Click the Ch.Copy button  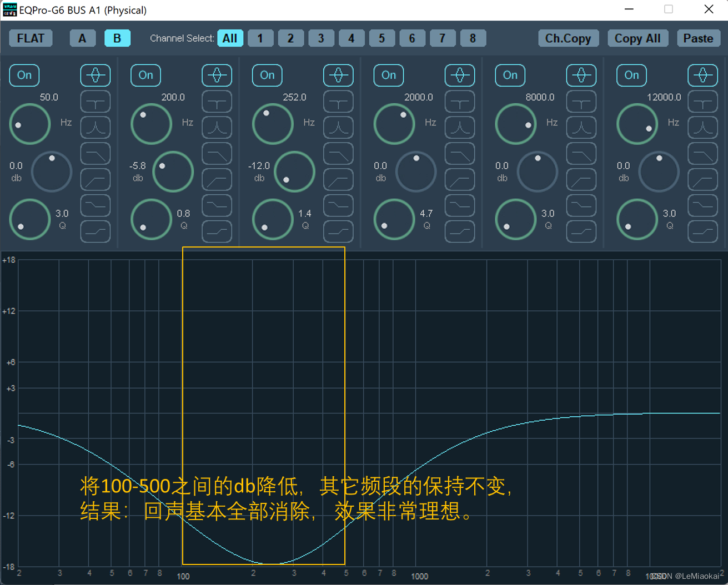[x=568, y=38]
